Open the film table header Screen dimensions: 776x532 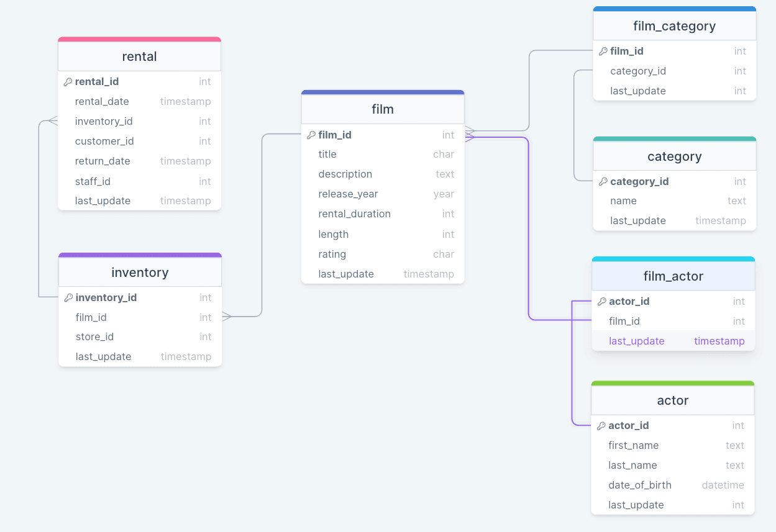(382, 109)
